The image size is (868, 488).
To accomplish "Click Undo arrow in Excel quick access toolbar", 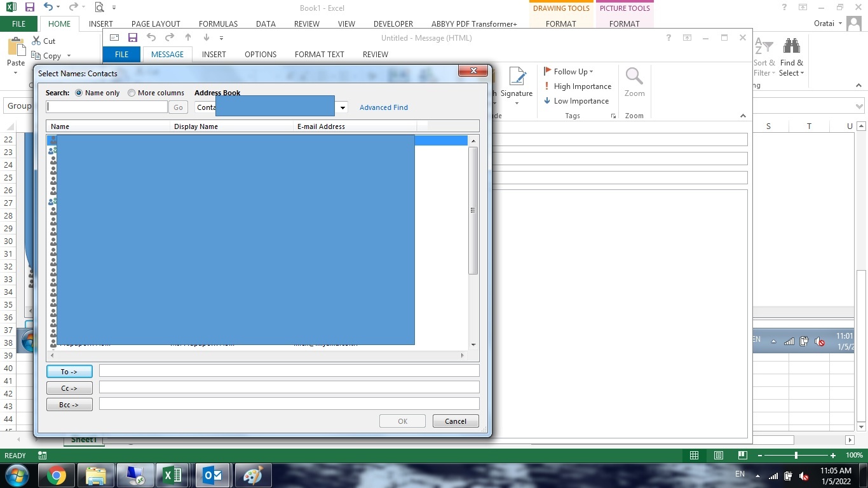I will [x=48, y=8].
